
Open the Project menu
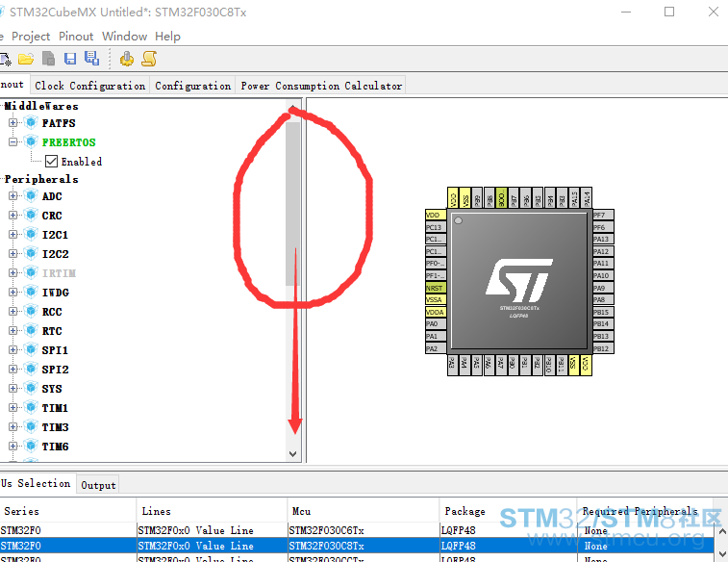click(x=31, y=37)
